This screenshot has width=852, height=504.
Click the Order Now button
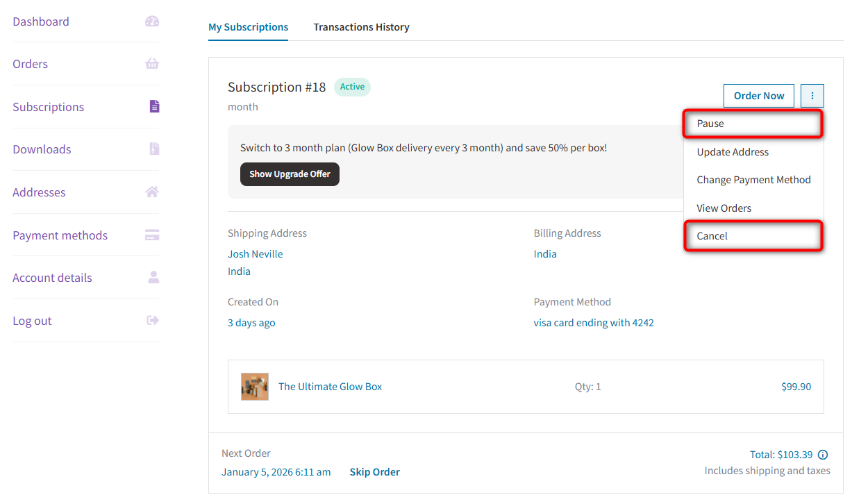click(x=759, y=95)
